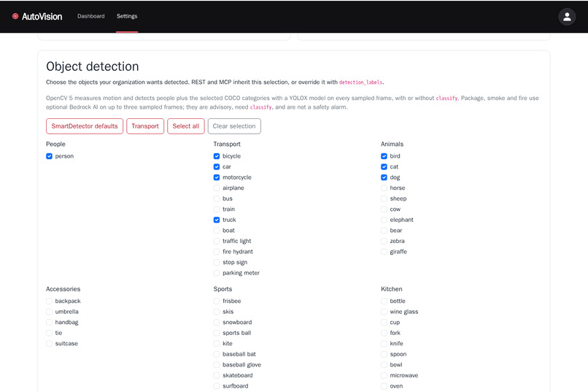This screenshot has width=588, height=392.
Task: Enable traffic light detection
Action: tap(217, 241)
